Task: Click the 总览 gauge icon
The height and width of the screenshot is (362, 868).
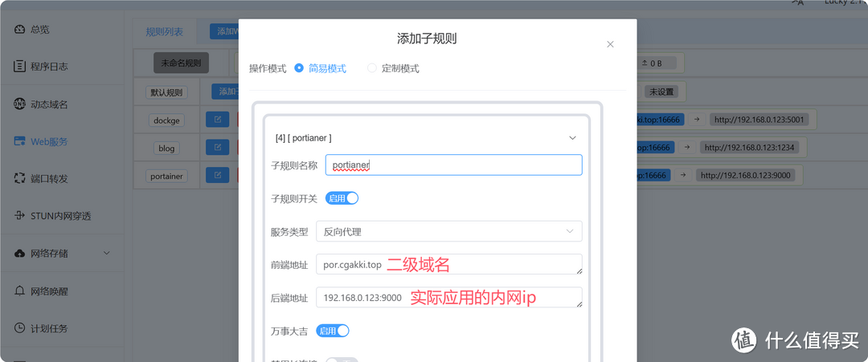Action: pos(20,29)
